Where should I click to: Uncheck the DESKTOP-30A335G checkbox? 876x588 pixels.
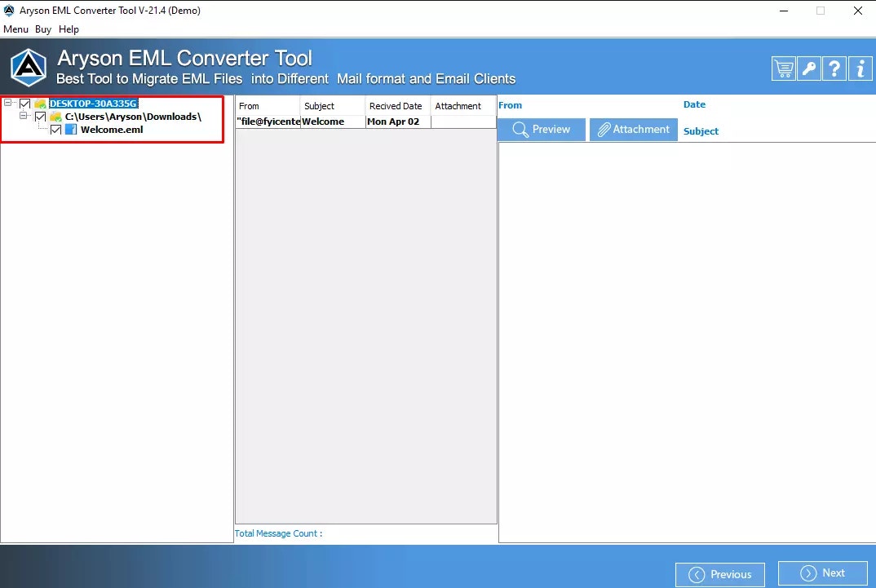pyautogui.click(x=24, y=104)
